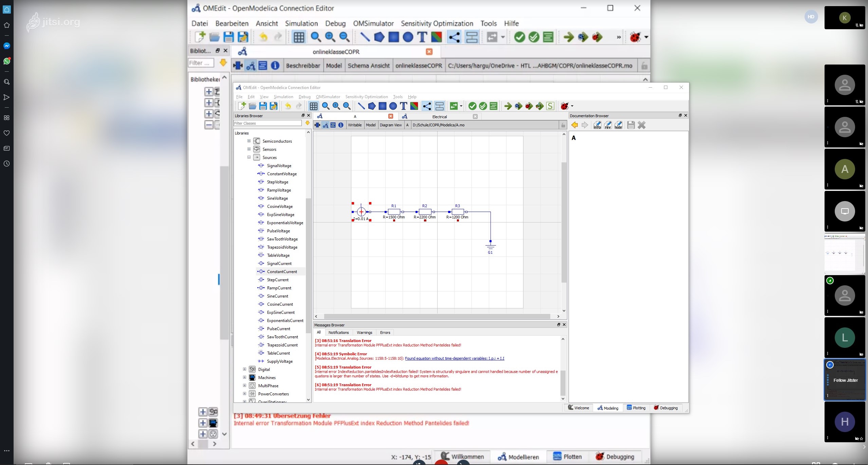Switch to Documentation View info icon

tap(341, 125)
